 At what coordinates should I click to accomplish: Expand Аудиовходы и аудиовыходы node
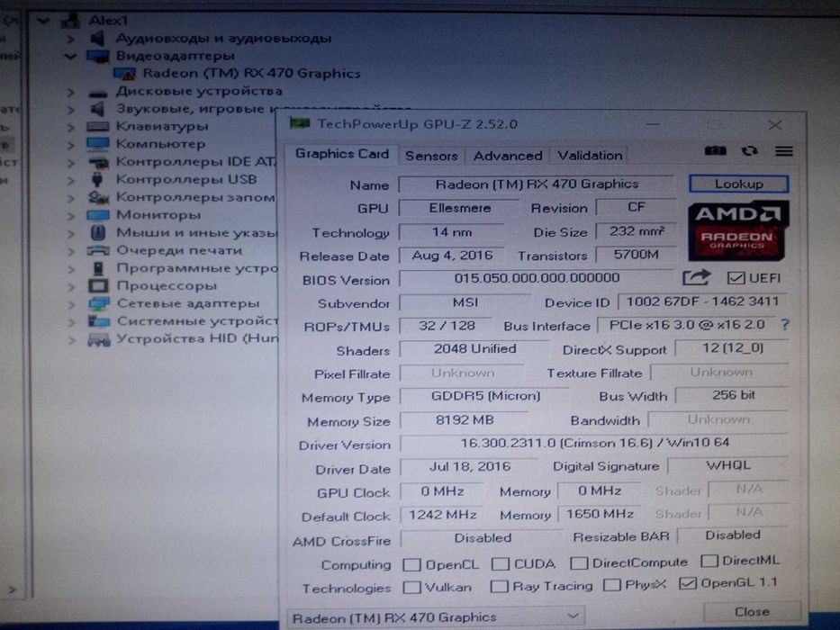70,39
